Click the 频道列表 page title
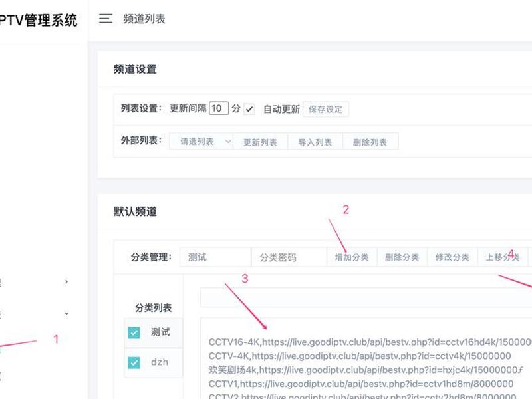The image size is (532, 399). click(x=144, y=19)
